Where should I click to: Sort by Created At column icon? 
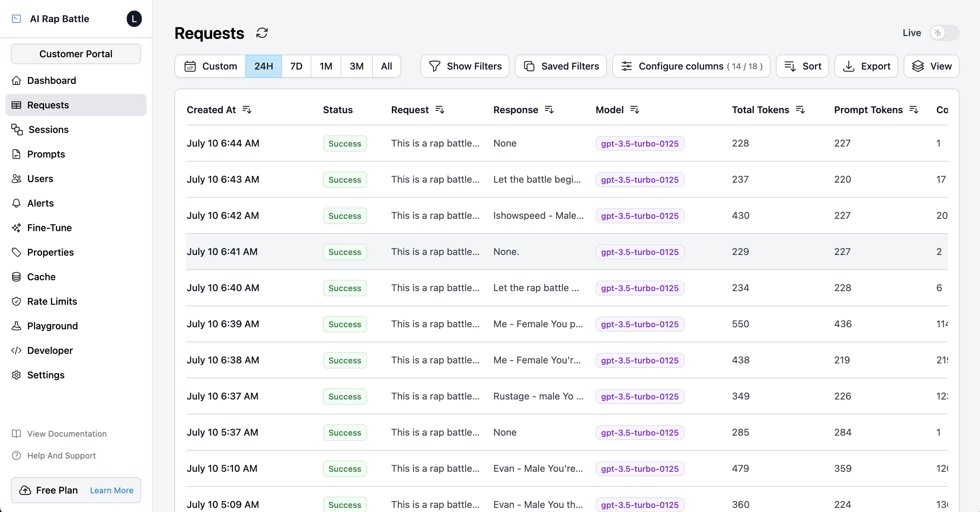coord(247,110)
